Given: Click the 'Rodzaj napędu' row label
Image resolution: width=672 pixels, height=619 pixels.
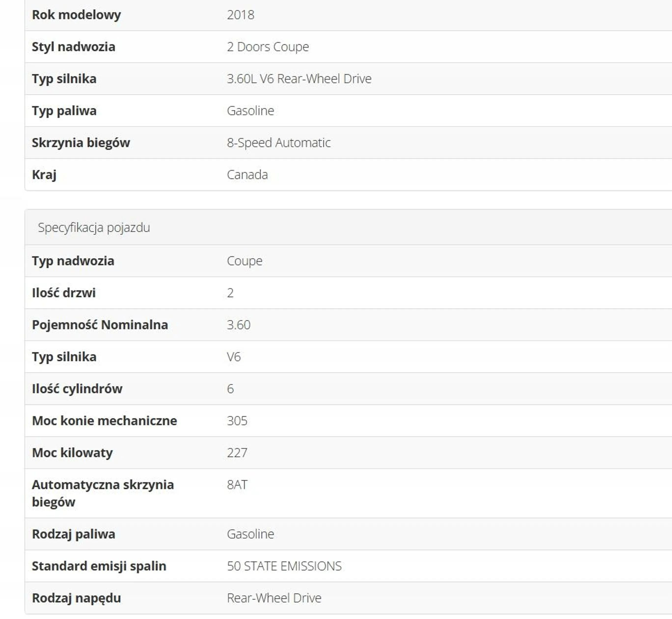Looking at the screenshot, I should pos(76,598).
